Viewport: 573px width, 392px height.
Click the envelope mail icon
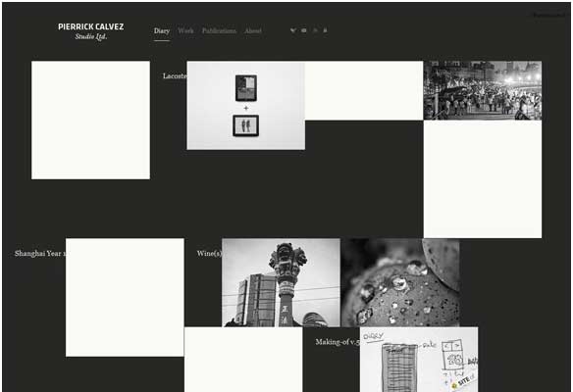pyautogui.click(x=304, y=30)
